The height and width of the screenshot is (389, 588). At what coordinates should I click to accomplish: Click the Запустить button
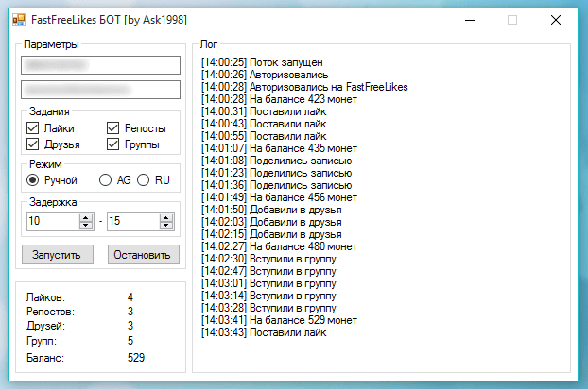click(x=58, y=255)
